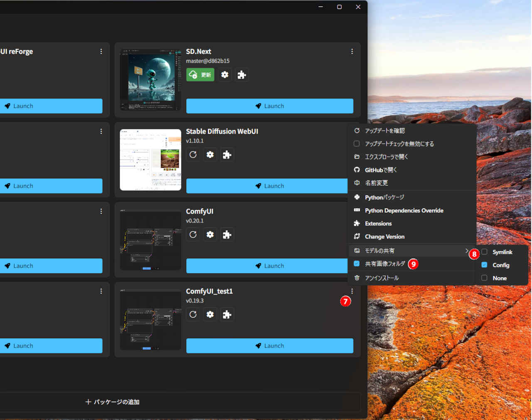
Task: Launch SD.Next
Action: click(270, 106)
